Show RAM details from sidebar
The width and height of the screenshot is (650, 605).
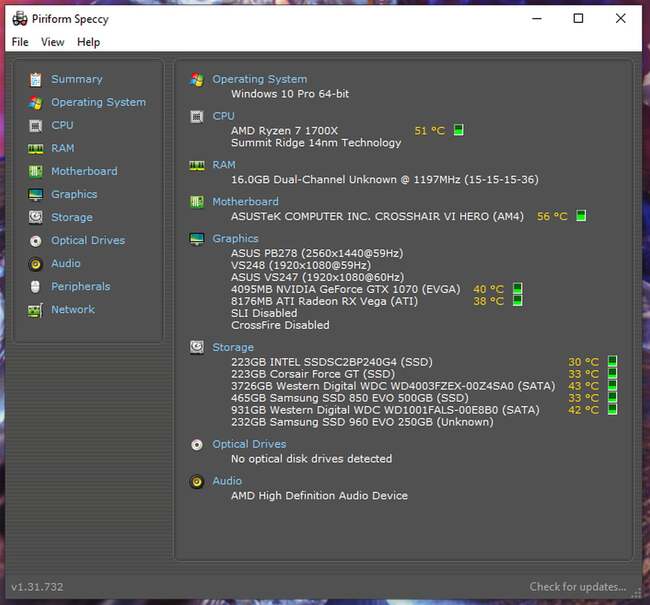tap(63, 148)
